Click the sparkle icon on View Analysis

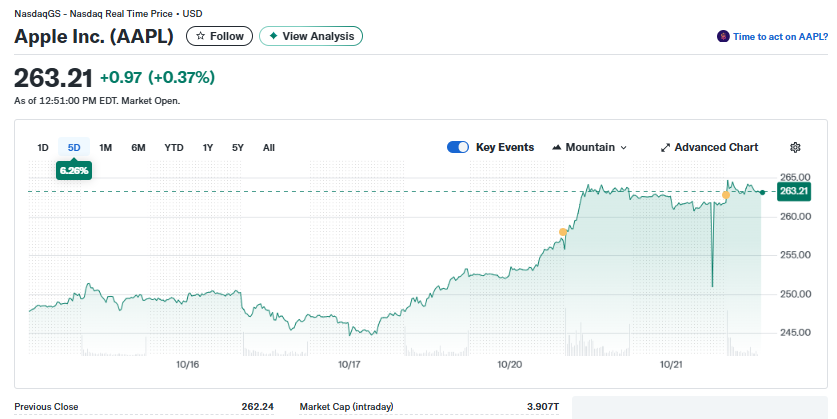(273, 36)
